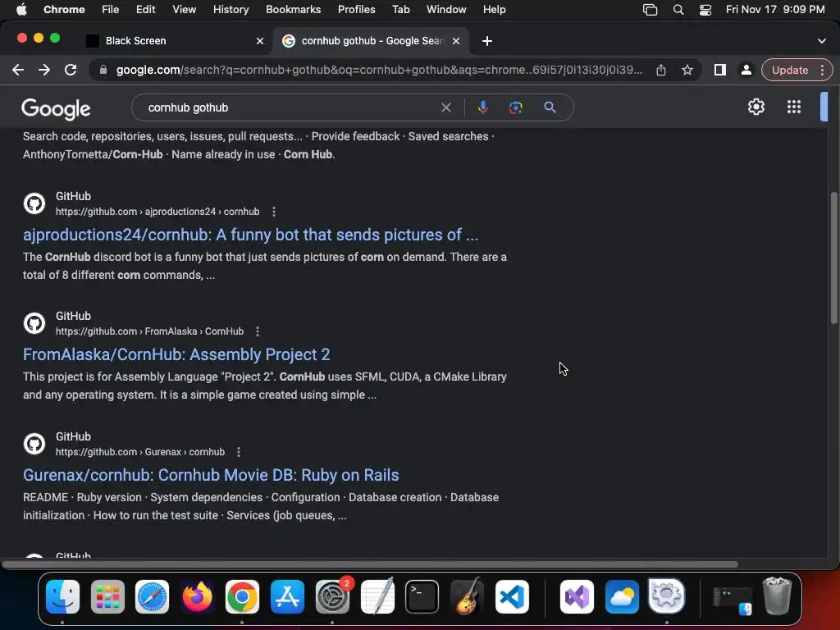Click the address bar URL

379,71
